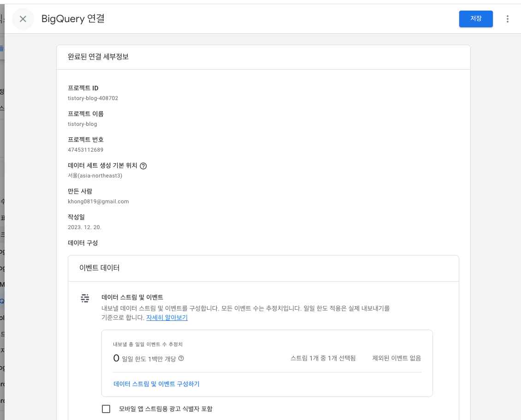521x420 pixels.
Task: Select location 서울(asia-northeast3) value
Action: pos(95,176)
